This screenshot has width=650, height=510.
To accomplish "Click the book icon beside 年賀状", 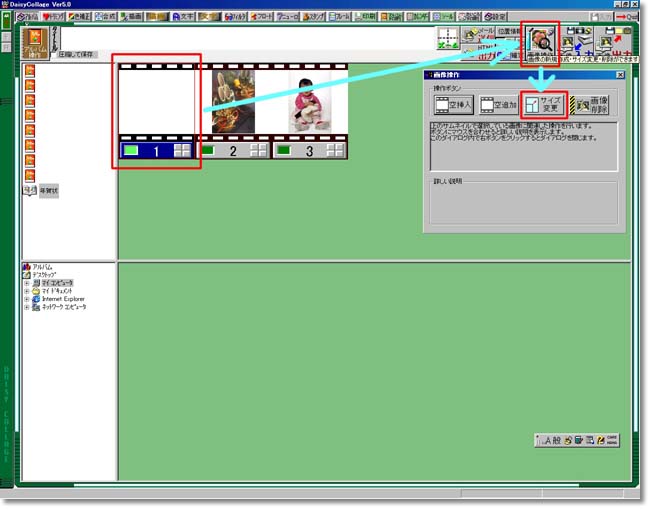I will [30, 191].
